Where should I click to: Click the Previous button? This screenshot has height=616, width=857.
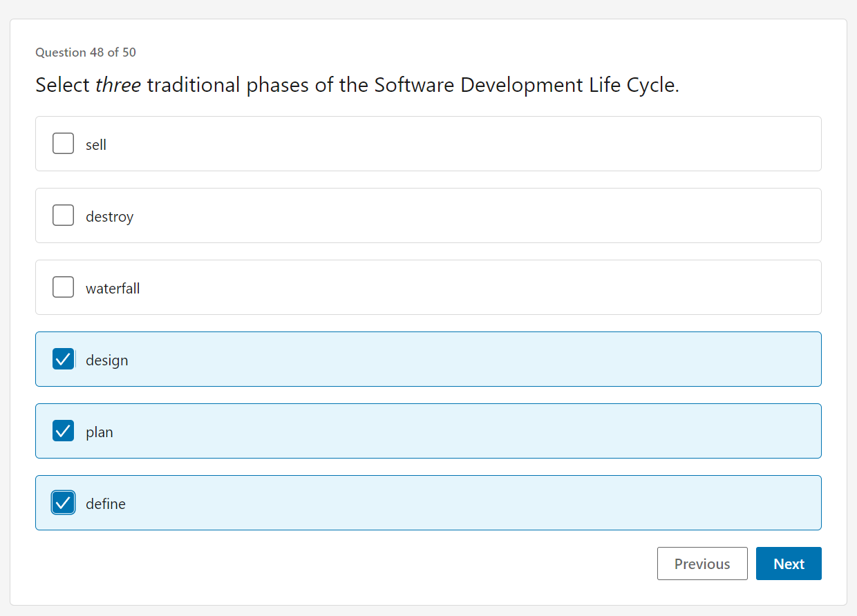[x=702, y=564]
